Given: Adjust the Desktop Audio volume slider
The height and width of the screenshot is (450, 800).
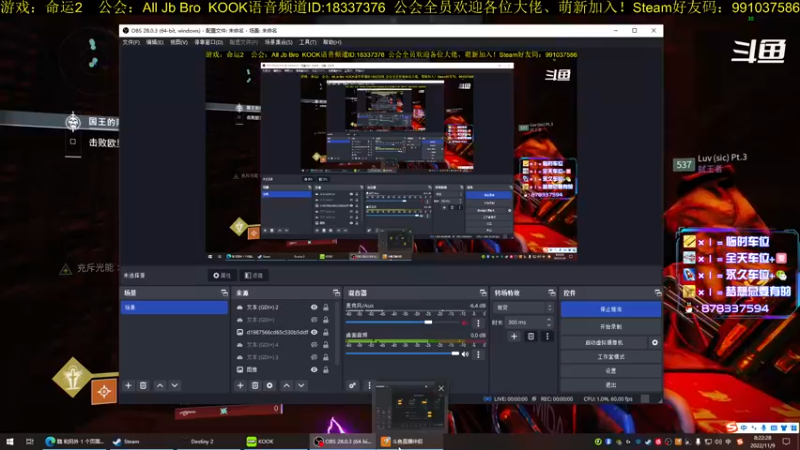Looking at the screenshot, I should [455, 354].
